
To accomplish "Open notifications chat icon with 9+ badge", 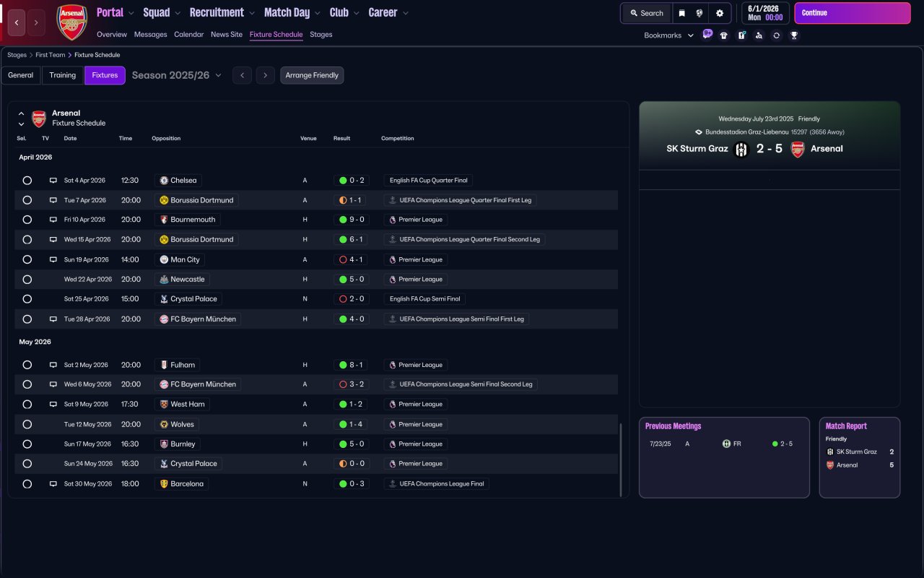I will [x=707, y=34].
